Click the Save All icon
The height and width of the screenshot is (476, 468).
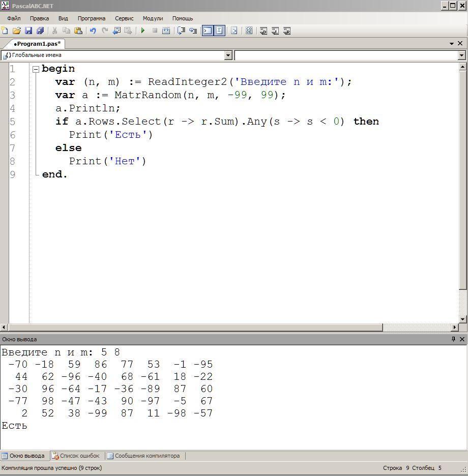[40, 31]
